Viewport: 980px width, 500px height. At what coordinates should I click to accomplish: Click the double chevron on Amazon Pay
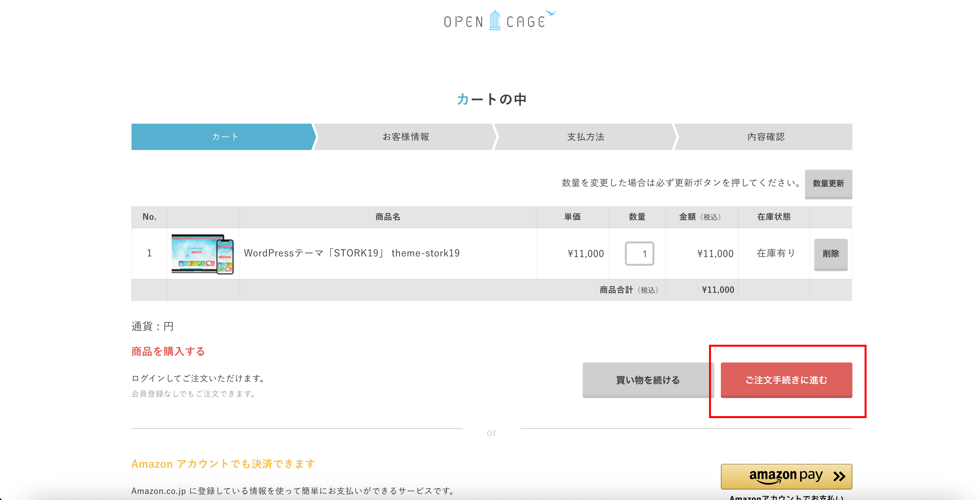(839, 476)
